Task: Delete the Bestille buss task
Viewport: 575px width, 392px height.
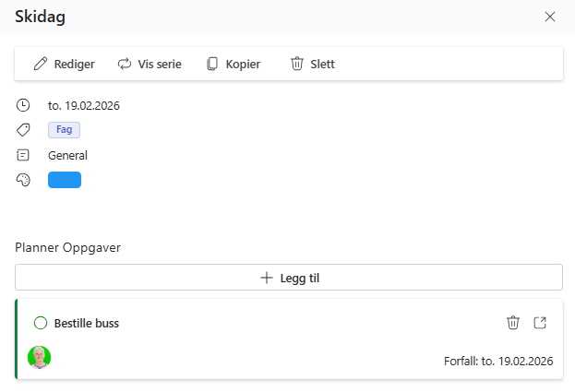Action: point(513,323)
